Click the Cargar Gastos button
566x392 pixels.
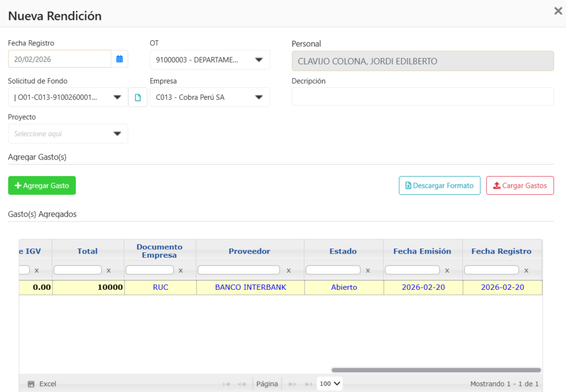[520, 186]
